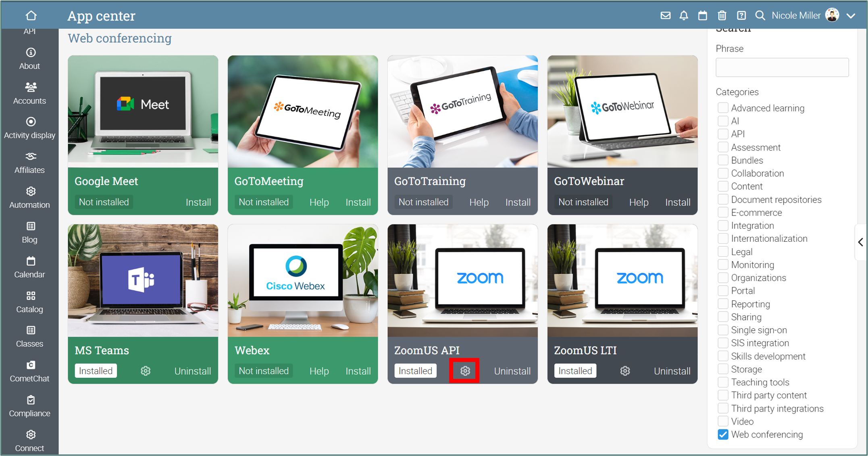This screenshot has width=868, height=456.
Task: Expand the Nicole Miller user menu arrow
Action: (x=851, y=16)
